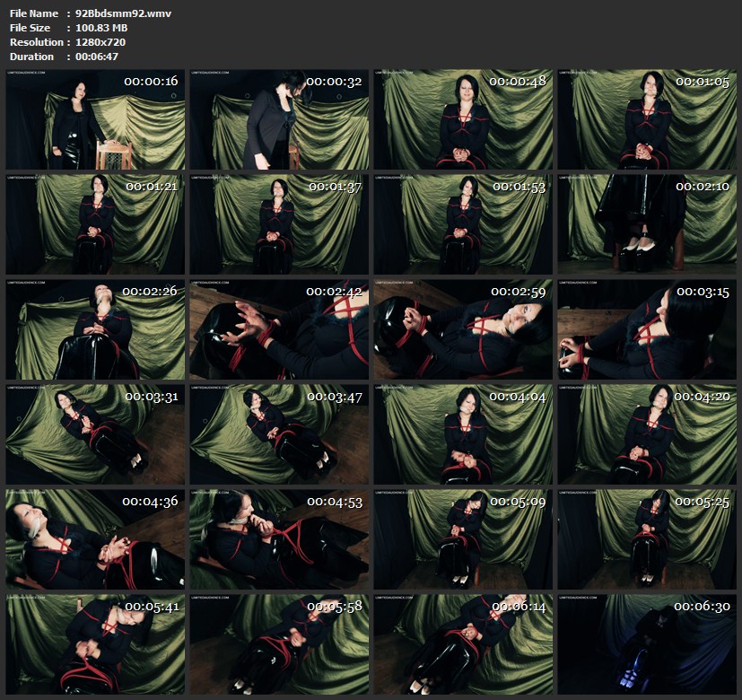The width and height of the screenshot is (742, 700).
Task: Pick the frame stamped 00:05:41
Action: (95, 644)
